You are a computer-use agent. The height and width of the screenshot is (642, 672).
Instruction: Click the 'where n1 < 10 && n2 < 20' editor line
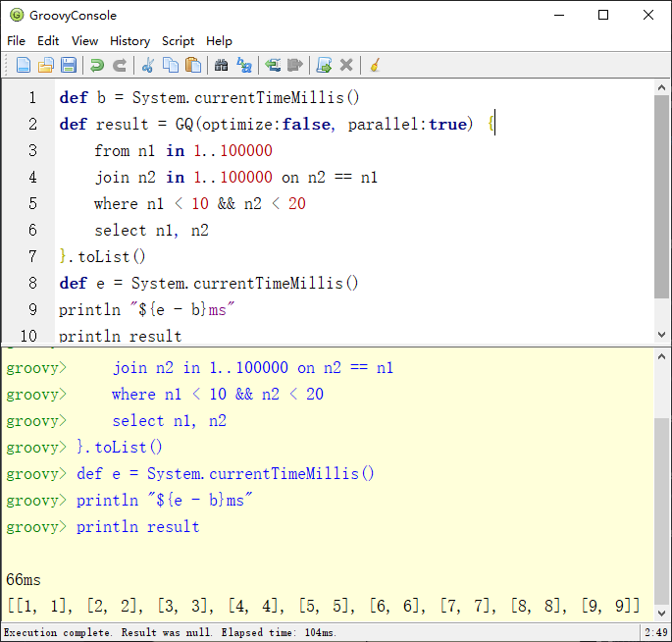coord(200,204)
